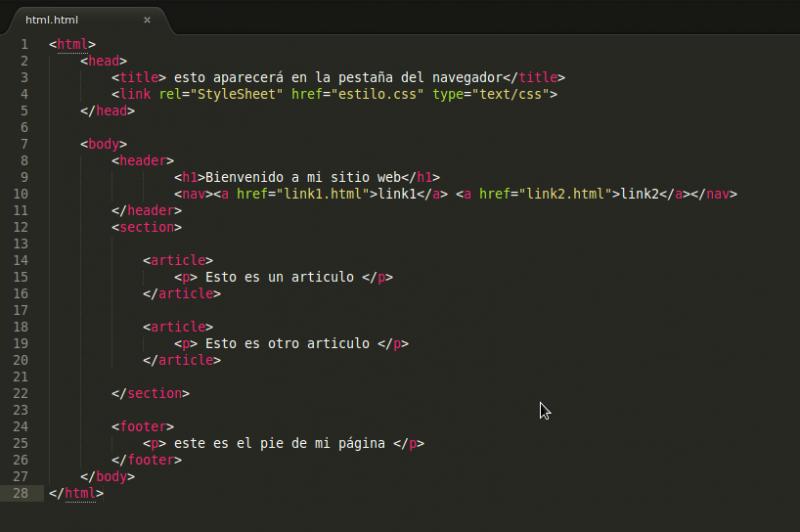Click the text 'Esto es un articulo'
Viewport: 800px width, 532px height.
(x=280, y=277)
